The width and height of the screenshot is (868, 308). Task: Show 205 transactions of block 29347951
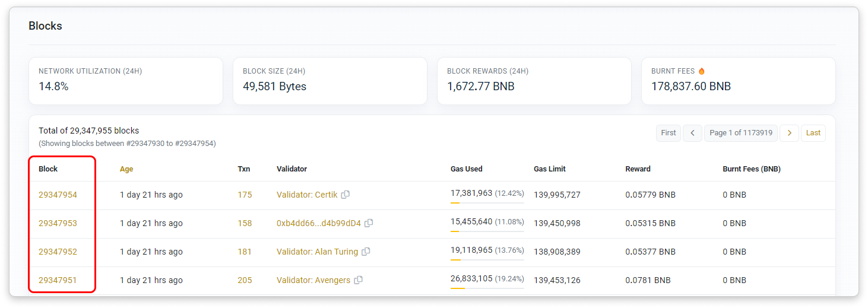pos(245,280)
